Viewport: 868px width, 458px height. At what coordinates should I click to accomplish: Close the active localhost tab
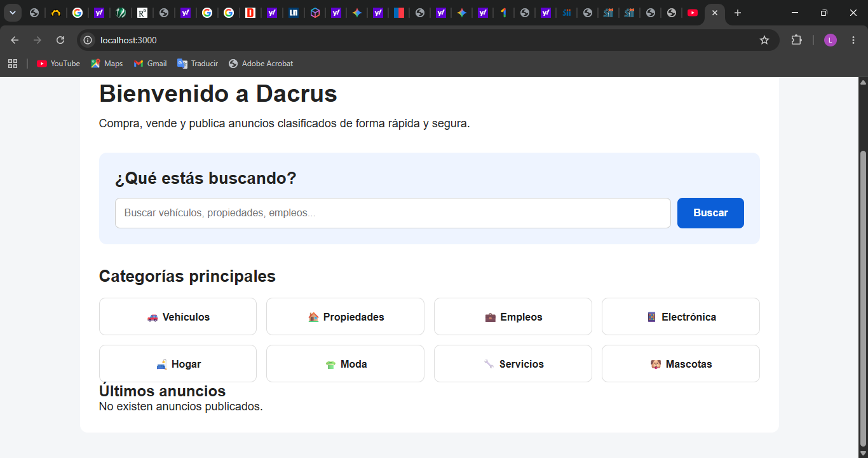click(715, 13)
